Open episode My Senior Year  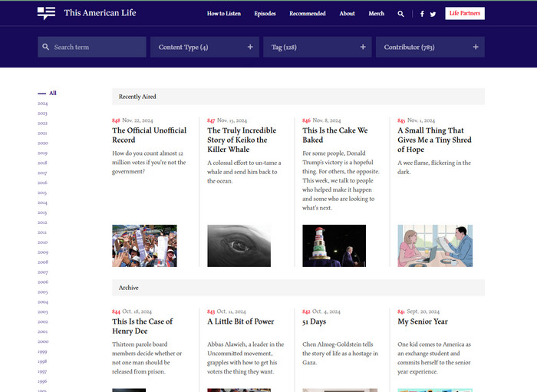pyautogui.click(x=423, y=321)
